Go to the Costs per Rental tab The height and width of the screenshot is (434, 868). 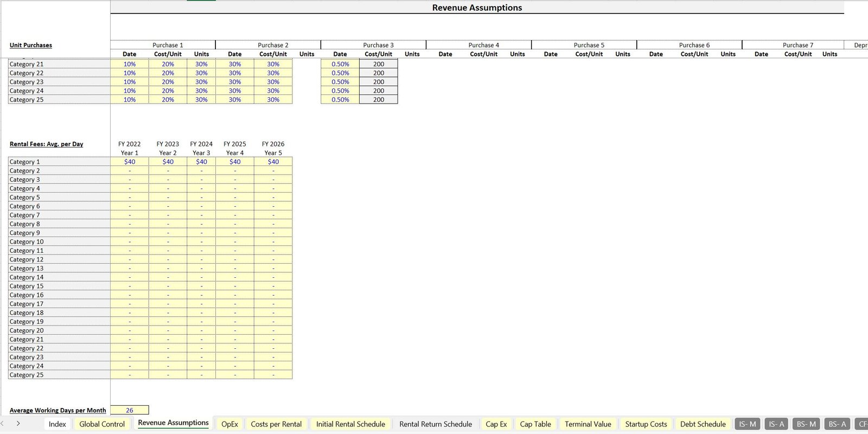coord(276,424)
